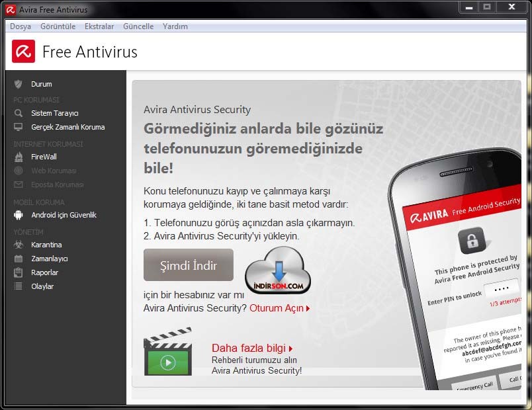Screen dimensions: 532x410
Task: Click the Android robot icon
Action: 19,215
